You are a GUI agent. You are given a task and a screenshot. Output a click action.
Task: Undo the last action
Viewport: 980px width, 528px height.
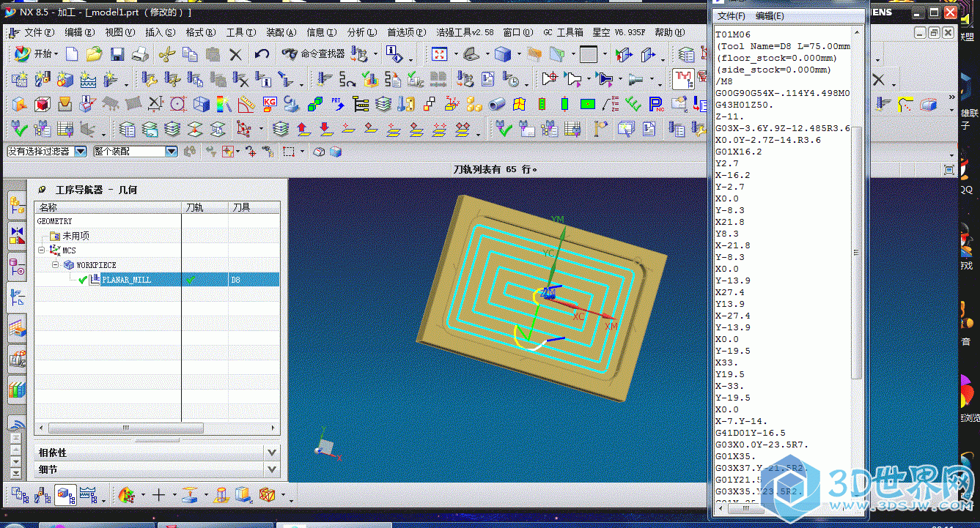point(262,54)
